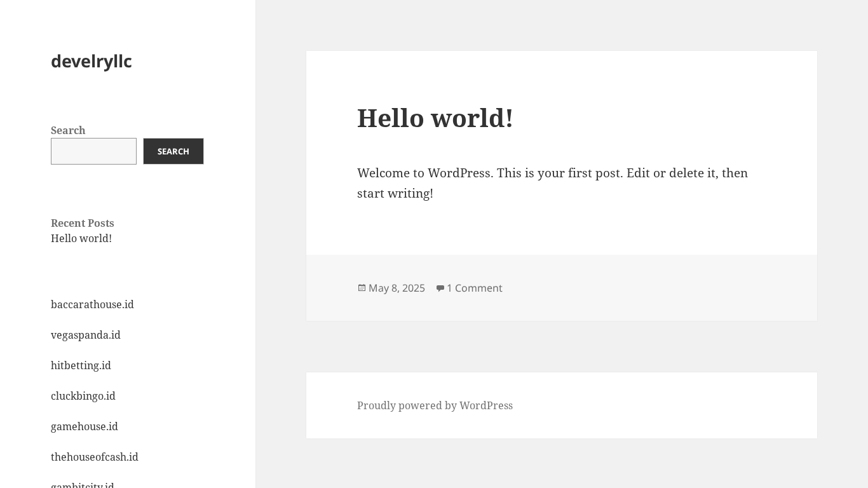Open the develryllc site title link
Image resolution: width=868 pixels, height=488 pixels.
92,61
